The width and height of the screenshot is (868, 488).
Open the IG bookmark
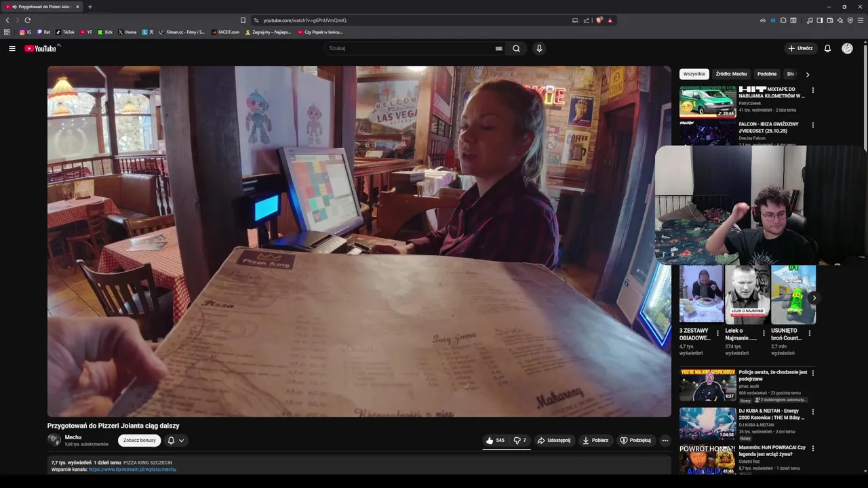pyautogui.click(x=25, y=32)
